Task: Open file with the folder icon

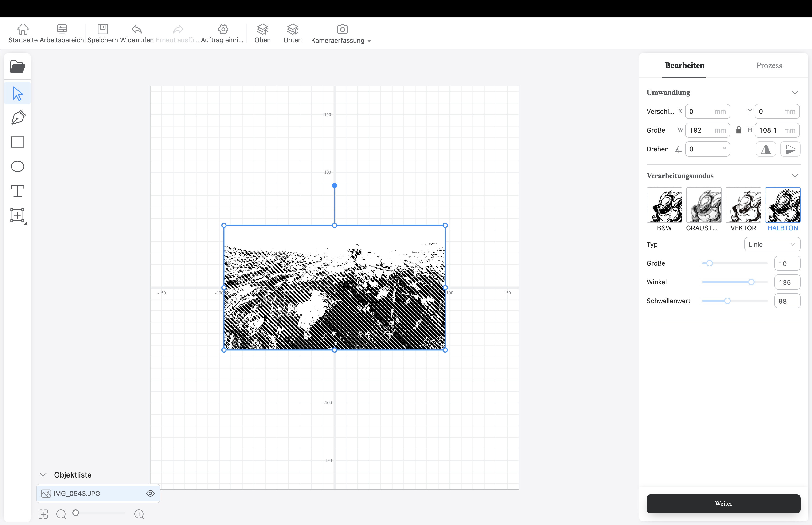Action: click(x=17, y=67)
